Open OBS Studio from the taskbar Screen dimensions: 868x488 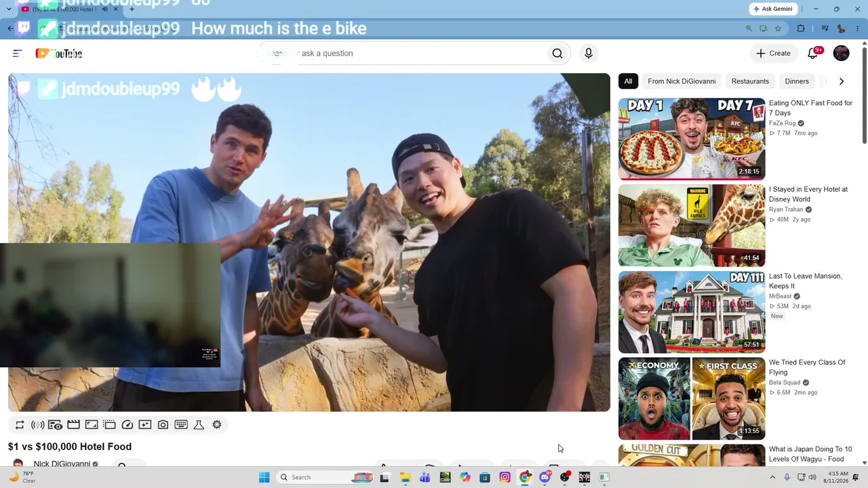pyautogui.click(x=565, y=477)
